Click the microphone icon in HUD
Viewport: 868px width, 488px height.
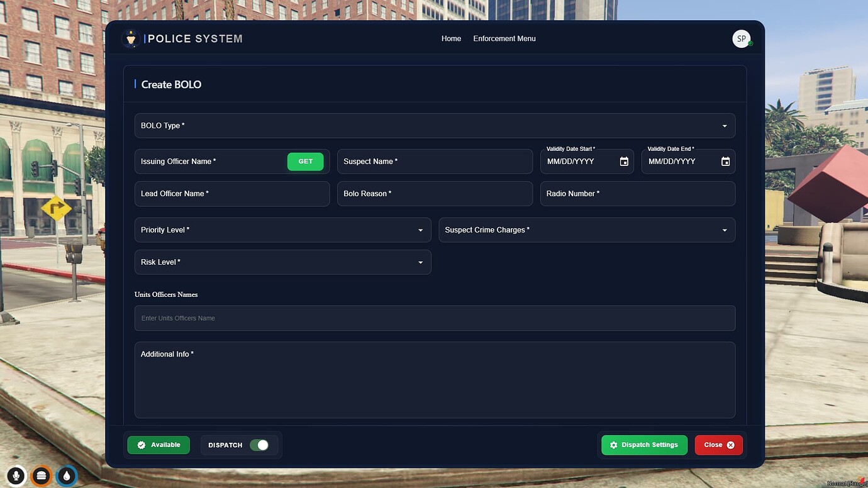coord(16,476)
